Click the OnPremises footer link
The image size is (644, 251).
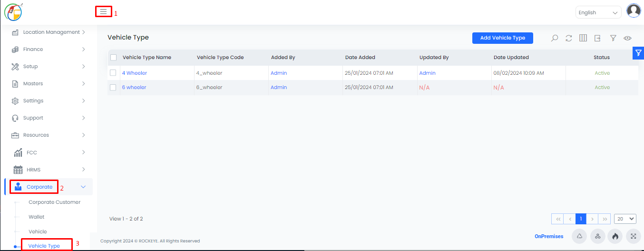[x=549, y=236]
